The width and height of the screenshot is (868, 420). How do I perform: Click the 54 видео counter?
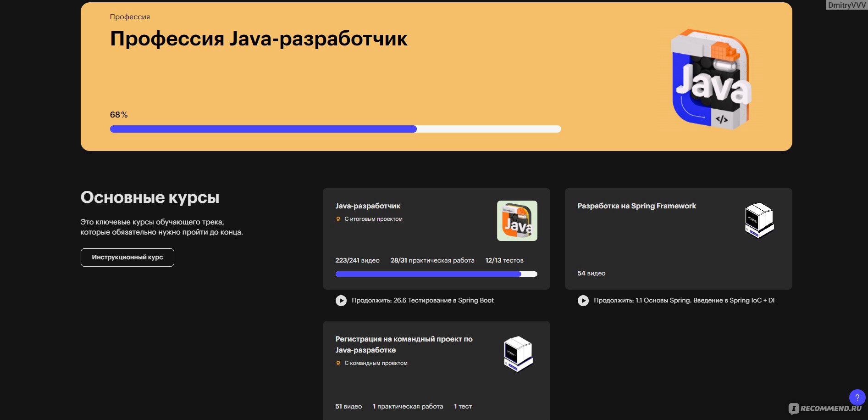(592, 273)
